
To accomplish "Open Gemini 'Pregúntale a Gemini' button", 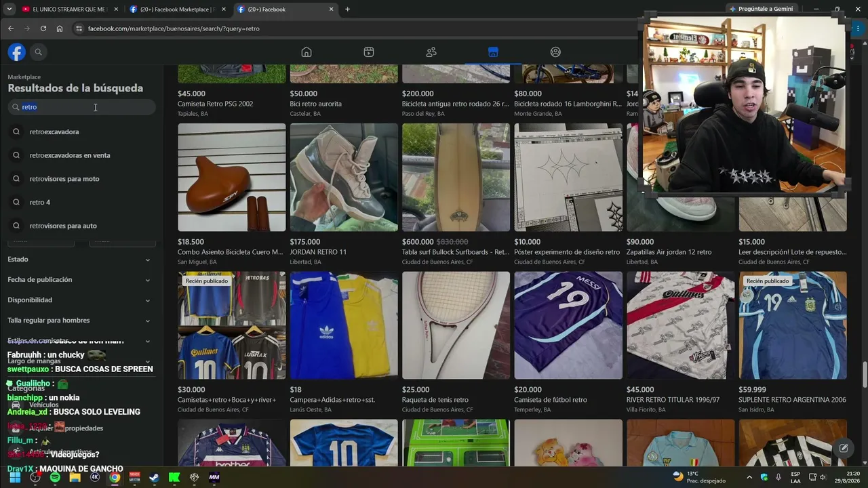I will click(761, 9).
